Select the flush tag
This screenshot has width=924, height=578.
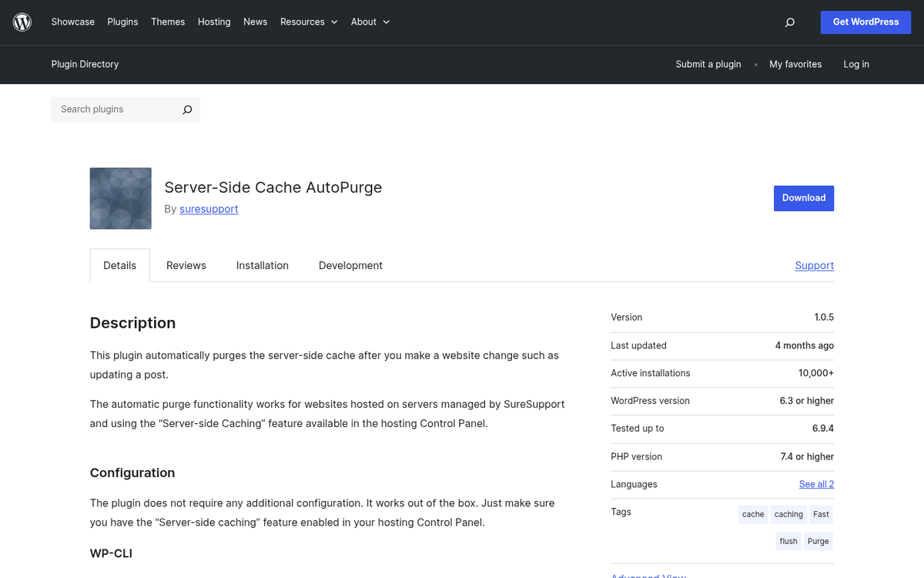(788, 541)
